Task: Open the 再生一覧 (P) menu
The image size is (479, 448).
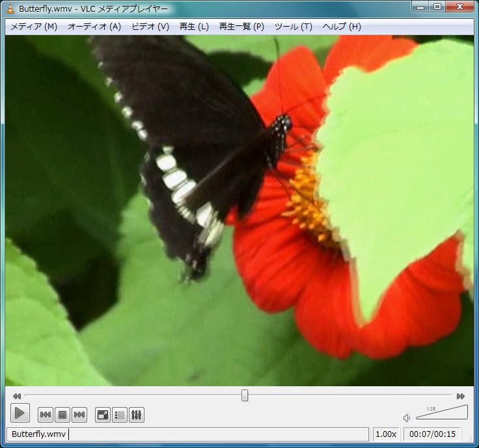Action: click(x=241, y=27)
